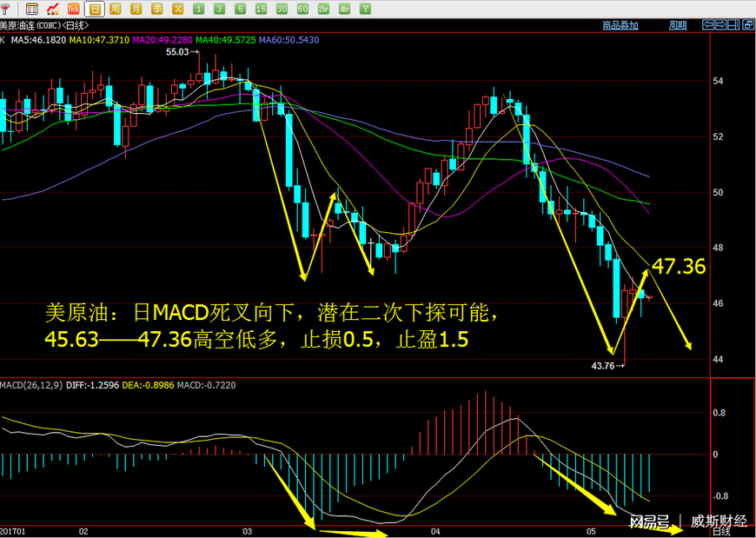Viewport: 756px width, 538px height.
Task: Select the 60-minute period button
Action: pos(302,8)
